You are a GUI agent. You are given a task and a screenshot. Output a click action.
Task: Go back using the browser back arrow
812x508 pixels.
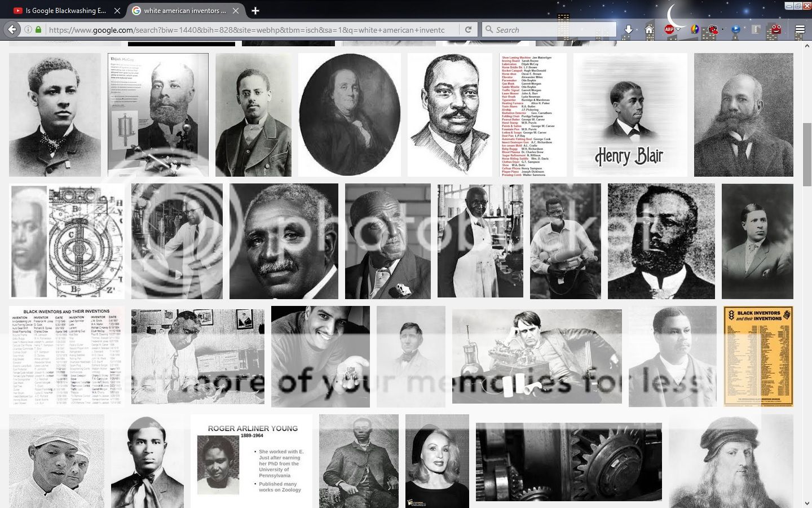(x=12, y=29)
